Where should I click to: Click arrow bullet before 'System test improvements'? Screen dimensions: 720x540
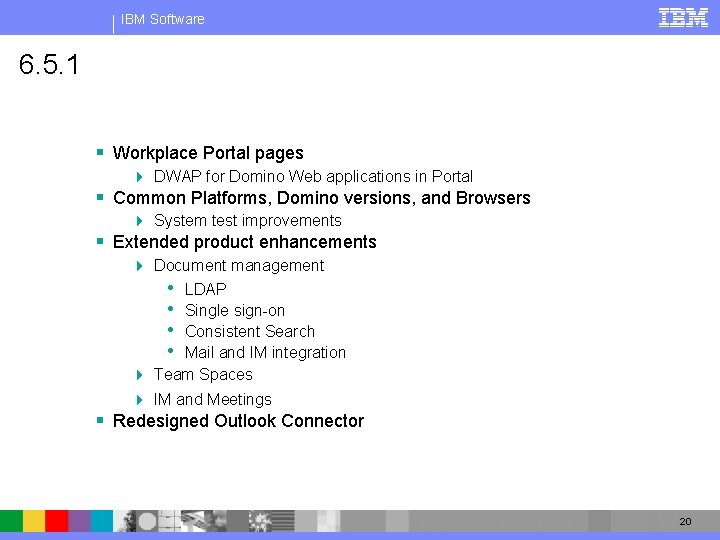tap(140, 221)
